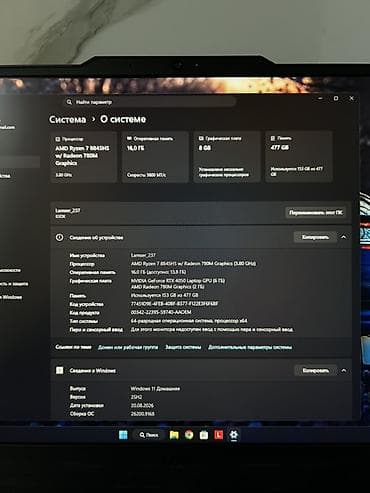Close the Settings window
This screenshot has height=493, width=370.
pos(351,98)
